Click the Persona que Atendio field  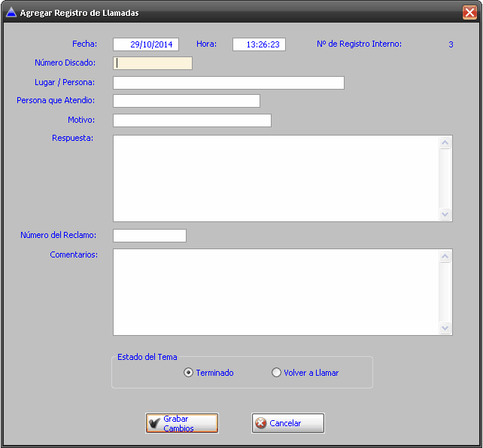186,101
